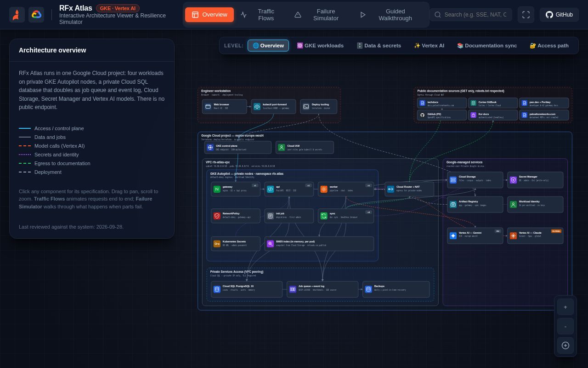Screen dimensions: 588x368
Task: Click the refresh icon on sync node
Action: pos(324,216)
